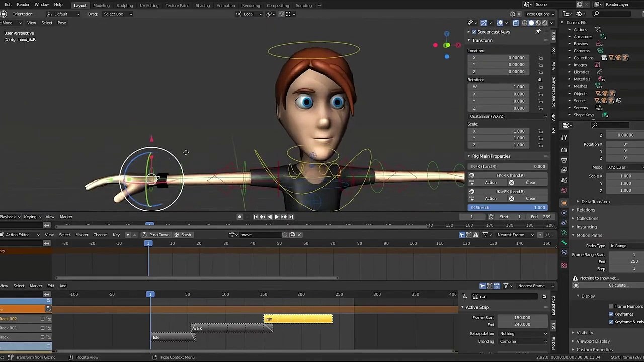
Task: Toggle the Keyframes checkbox in Display
Action: (611, 314)
